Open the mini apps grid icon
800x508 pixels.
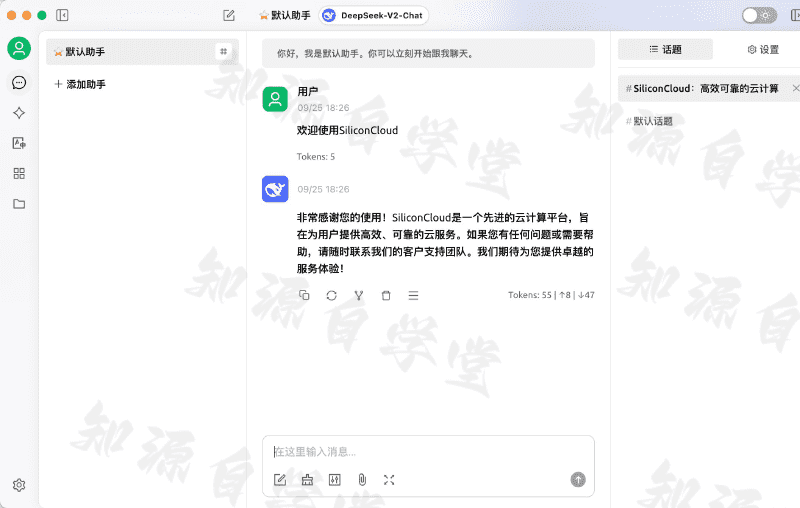[19, 173]
